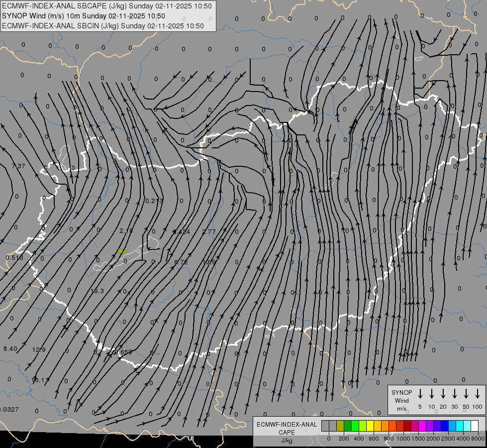Click the 200 tick label on CAPE scale

(x=344, y=439)
